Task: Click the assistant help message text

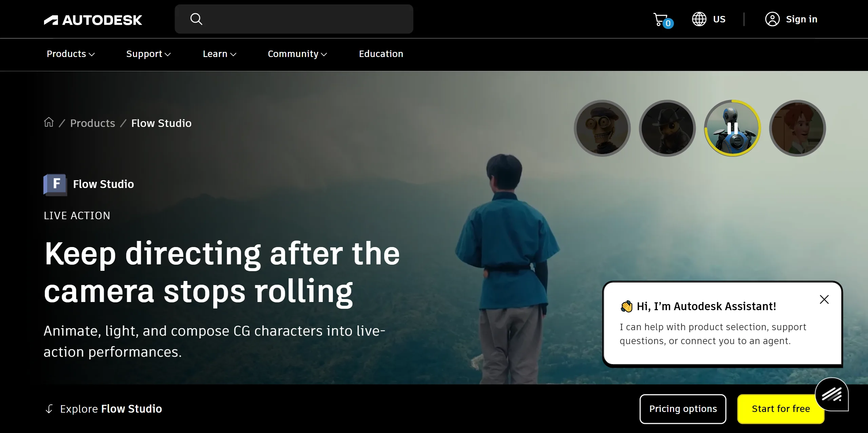Action: [713, 334]
